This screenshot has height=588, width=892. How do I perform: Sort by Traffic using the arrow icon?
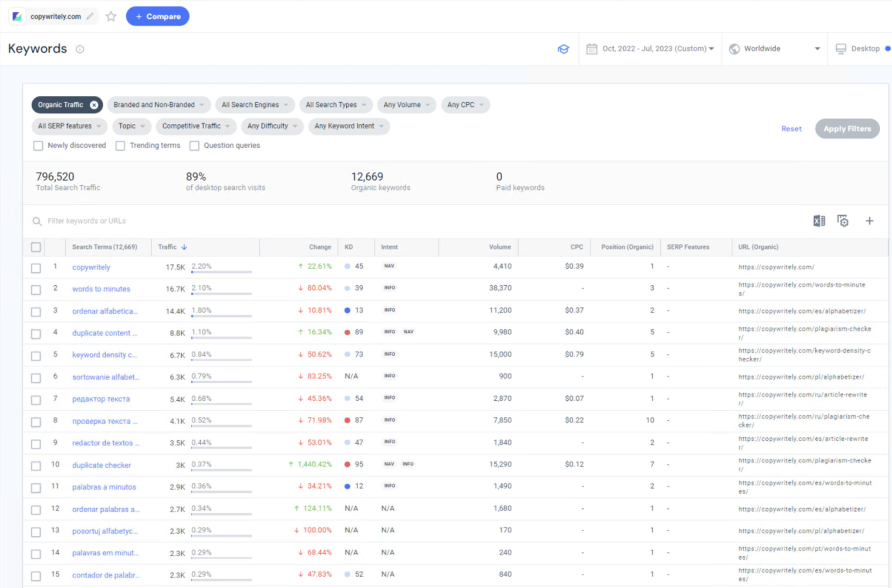(184, 247)
